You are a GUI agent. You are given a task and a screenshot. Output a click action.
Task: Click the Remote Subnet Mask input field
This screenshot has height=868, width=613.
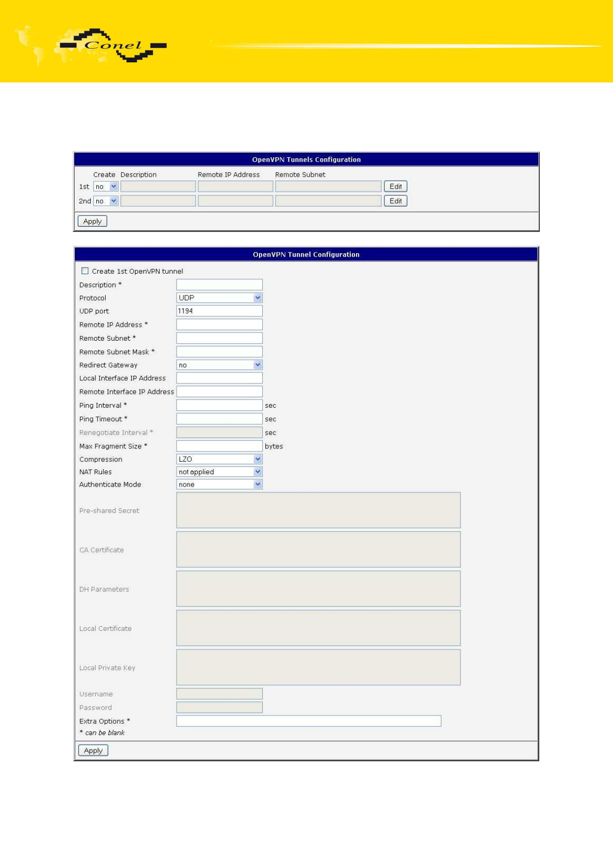click(219, 352)
